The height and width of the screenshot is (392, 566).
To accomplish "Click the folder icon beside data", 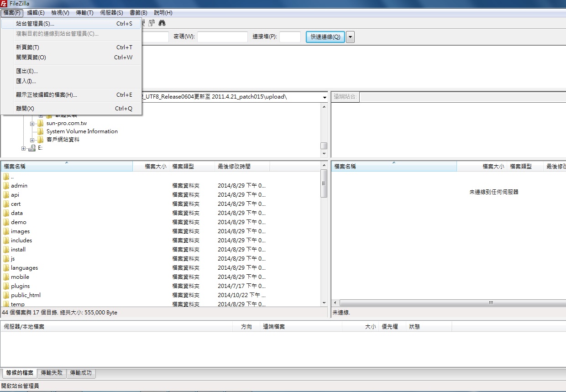I will [x=6, y=213].
